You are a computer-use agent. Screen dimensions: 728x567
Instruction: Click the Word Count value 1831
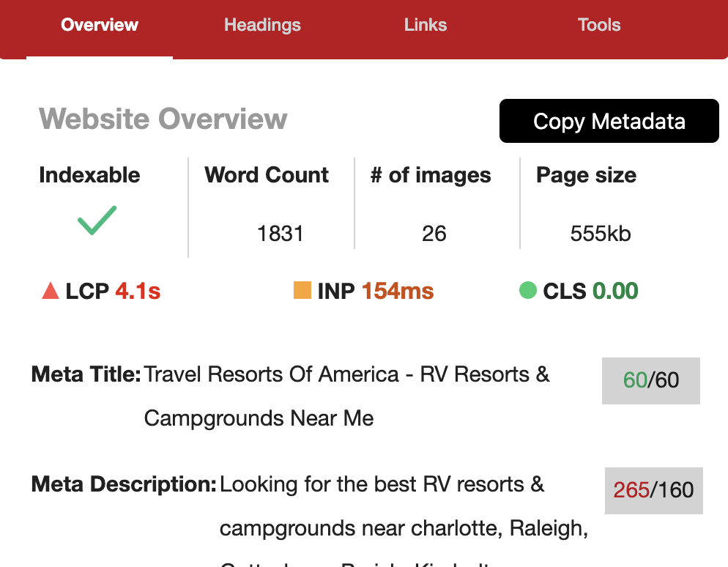pos(281,234)
